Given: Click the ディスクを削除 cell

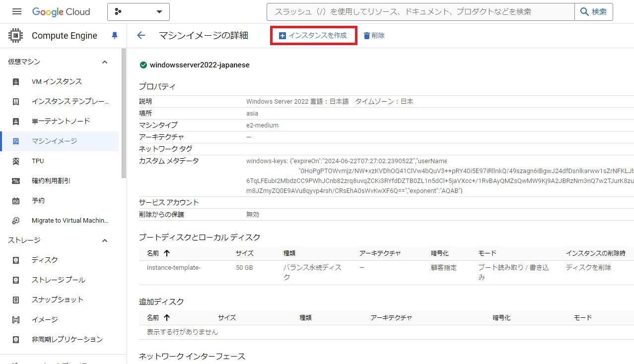Looking at the screenshot, I should tap(588, 267).
